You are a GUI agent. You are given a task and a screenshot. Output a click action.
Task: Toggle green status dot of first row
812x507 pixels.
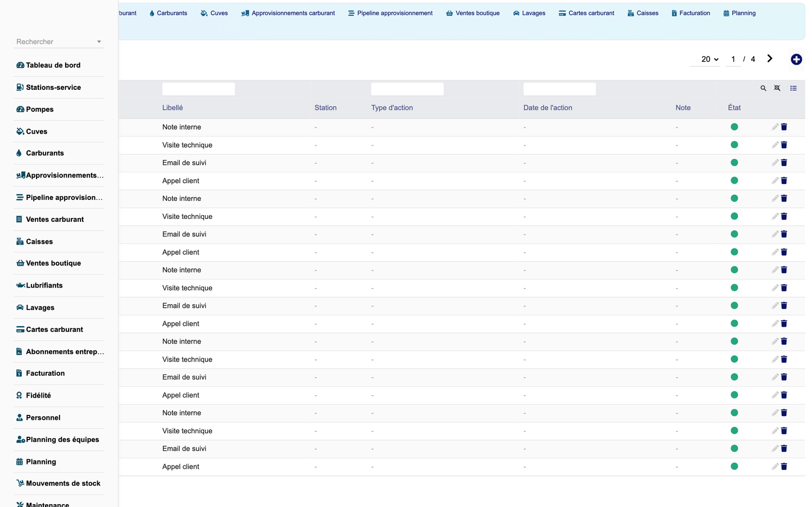pos(734,127)
